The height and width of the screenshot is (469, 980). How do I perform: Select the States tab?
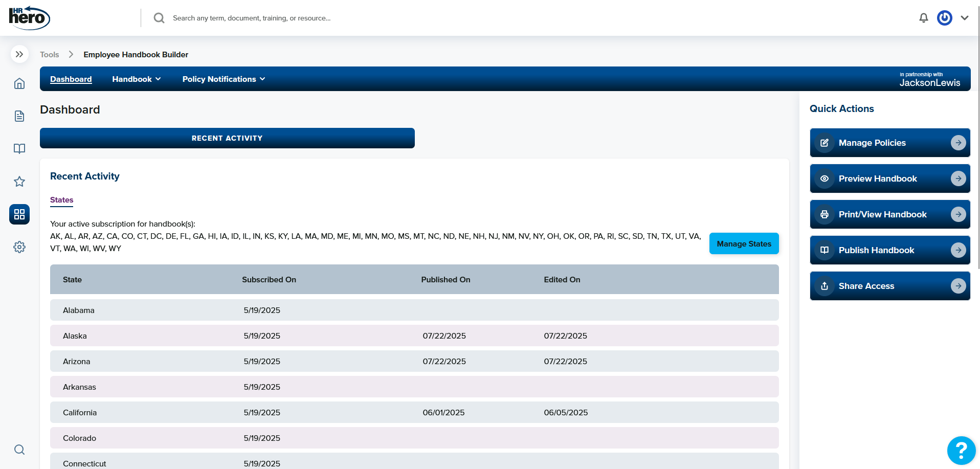(61, 200)
